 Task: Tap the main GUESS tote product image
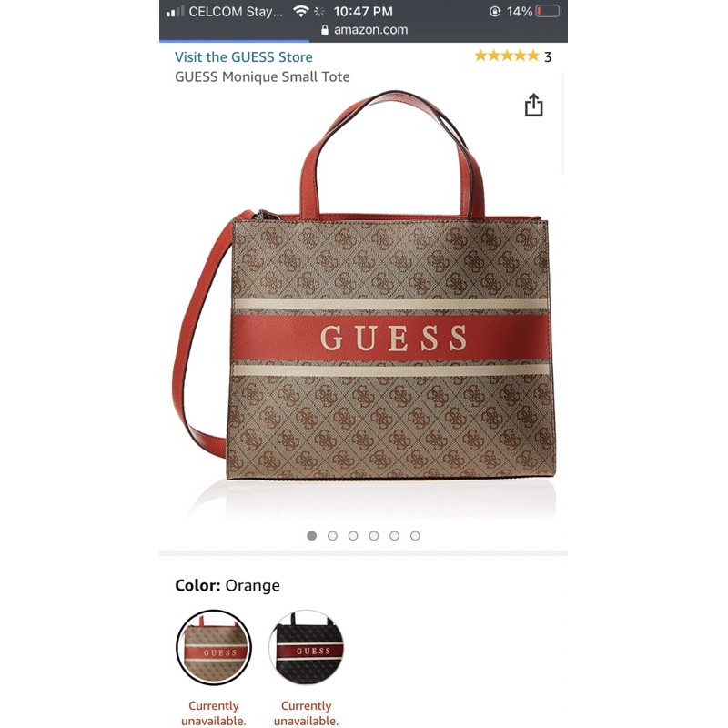tap(365, 286)
